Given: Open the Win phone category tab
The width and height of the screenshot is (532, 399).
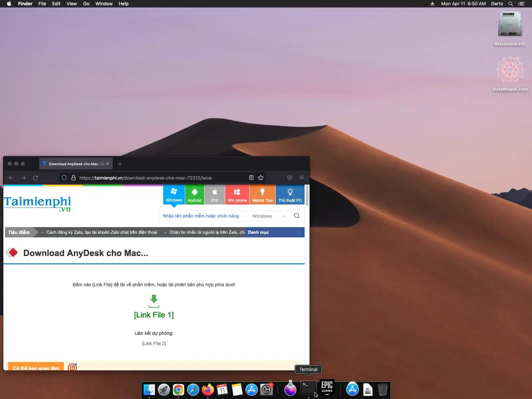Looking at the screenshot, I should tap(237, 195).
